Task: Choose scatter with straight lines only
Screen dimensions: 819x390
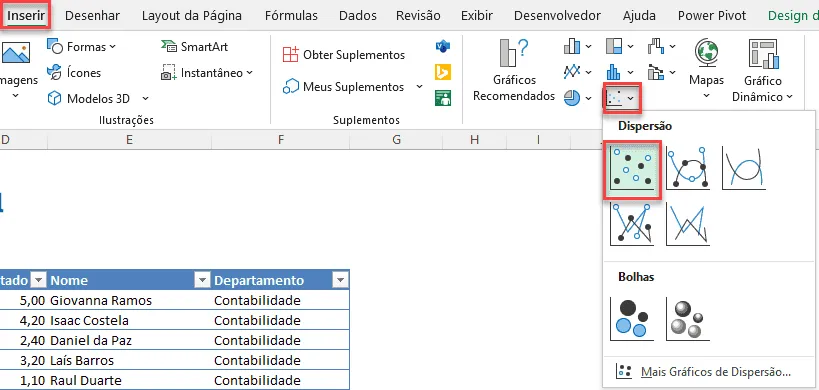Action: (x=688, y=224)
